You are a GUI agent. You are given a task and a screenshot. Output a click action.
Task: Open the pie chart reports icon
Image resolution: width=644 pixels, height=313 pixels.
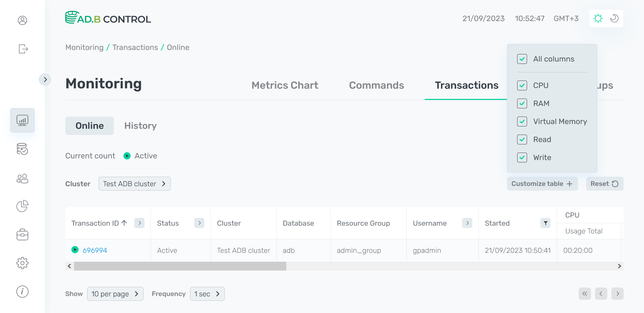(x=22, y=206)
